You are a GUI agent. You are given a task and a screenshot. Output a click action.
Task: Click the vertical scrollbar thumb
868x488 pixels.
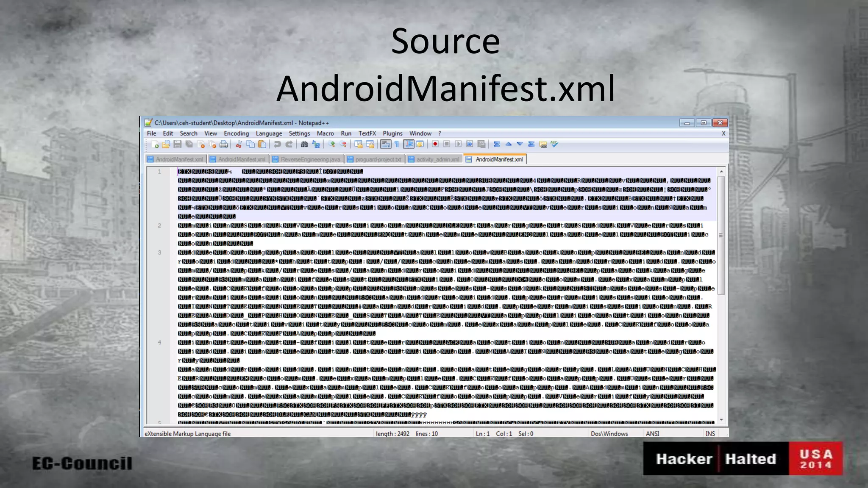pos(721,236)
